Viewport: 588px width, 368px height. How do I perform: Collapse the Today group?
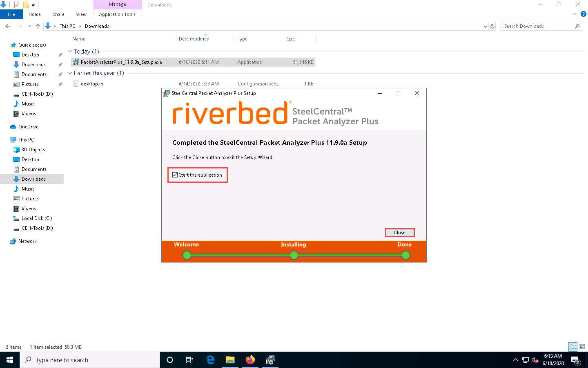[x=70, y=52]
